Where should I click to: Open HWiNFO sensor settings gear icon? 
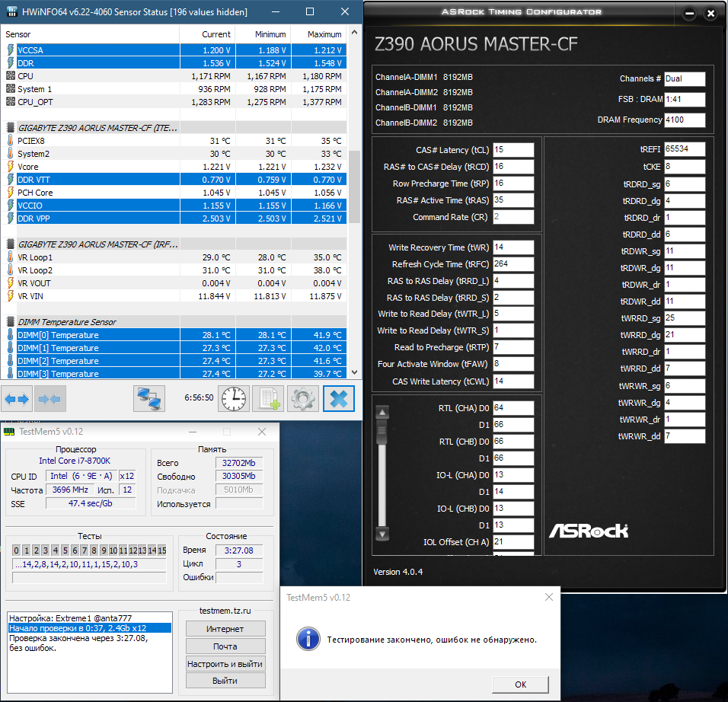[x=303, y=399]
